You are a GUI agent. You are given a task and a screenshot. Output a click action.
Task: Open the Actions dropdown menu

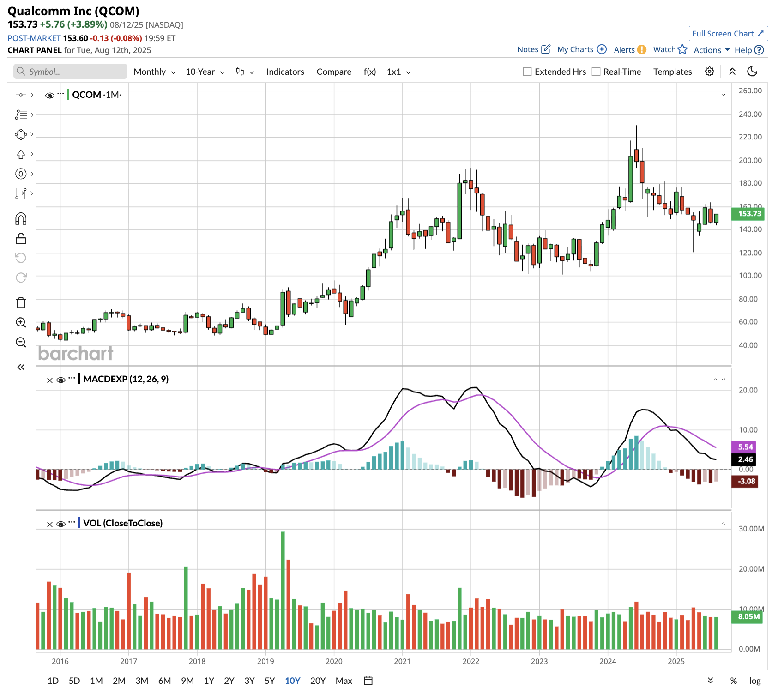712,50
